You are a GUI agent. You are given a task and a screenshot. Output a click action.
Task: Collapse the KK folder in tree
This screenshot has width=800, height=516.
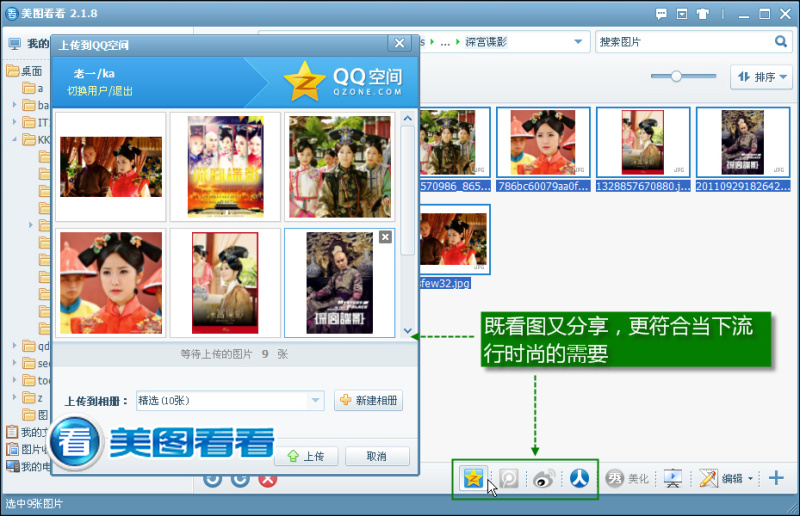pos(14,139)
